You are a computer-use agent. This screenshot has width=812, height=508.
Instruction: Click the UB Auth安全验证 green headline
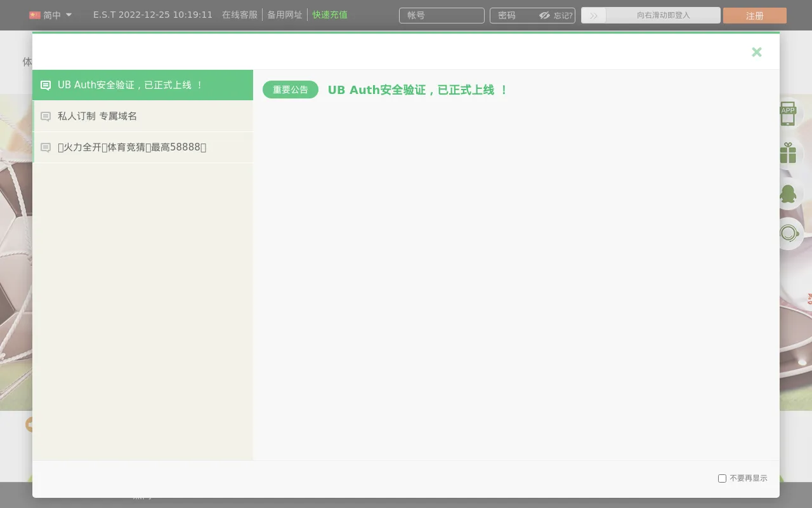click(x=418, y=90)
